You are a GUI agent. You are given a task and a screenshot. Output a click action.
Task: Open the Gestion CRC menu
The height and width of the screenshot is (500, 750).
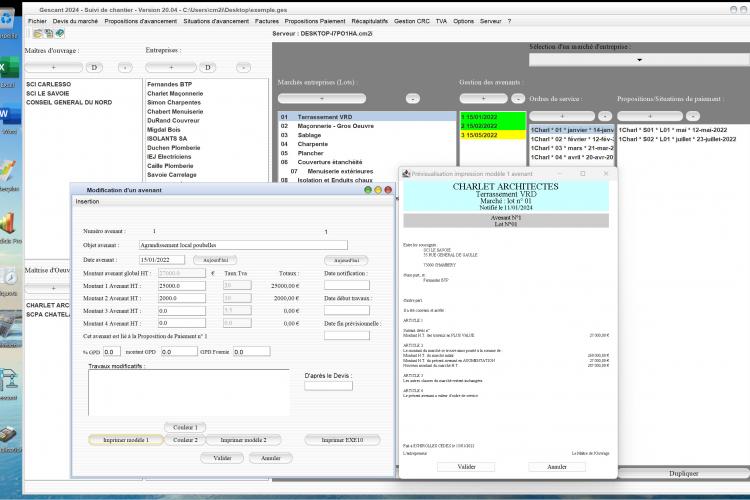(x=411, y=21)
